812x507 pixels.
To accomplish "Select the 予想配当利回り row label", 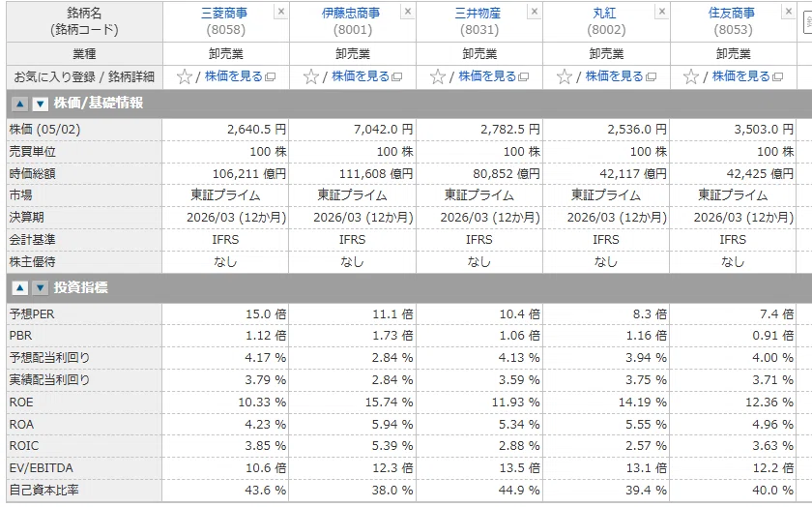I will point(49,358).
